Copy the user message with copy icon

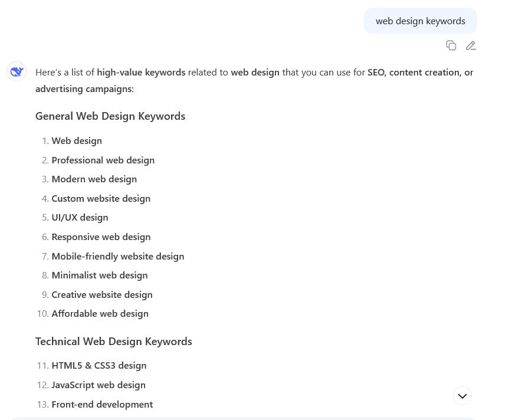coord(451,45)
